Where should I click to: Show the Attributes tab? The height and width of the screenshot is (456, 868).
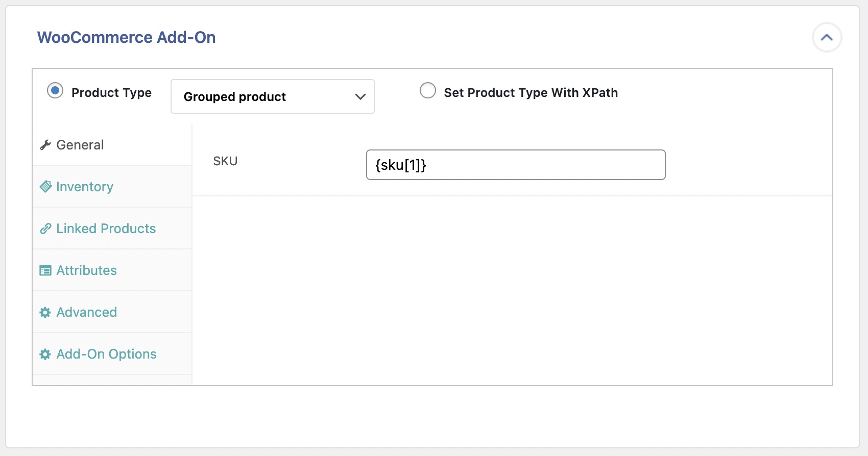point(112,270)
